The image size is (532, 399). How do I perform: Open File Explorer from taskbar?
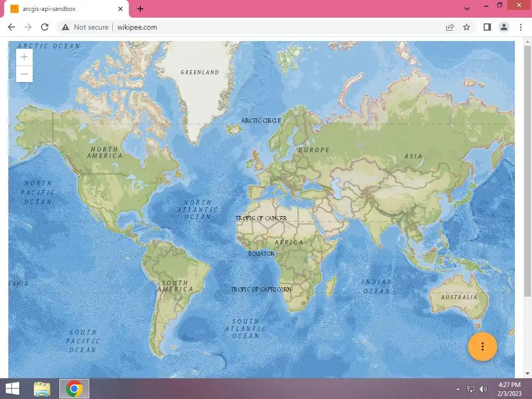[x=42, y=389]
